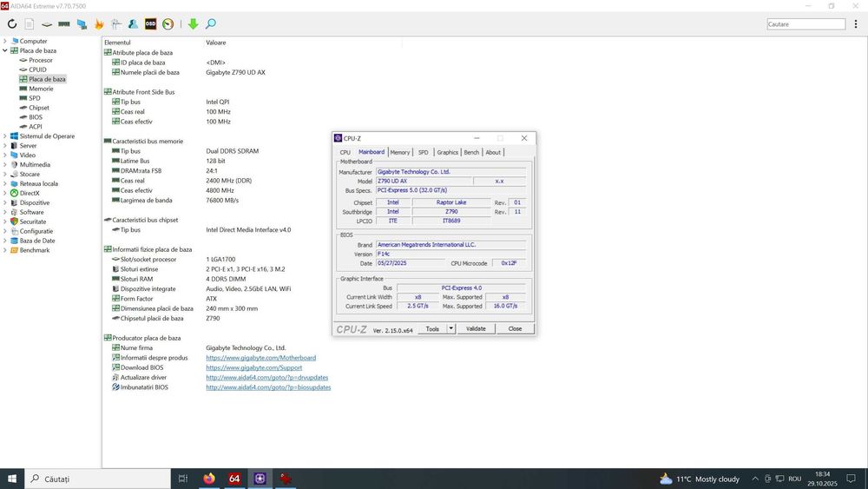Select the Memorie tree item
The height and width of the screenshot is (489, 868).
41,89
